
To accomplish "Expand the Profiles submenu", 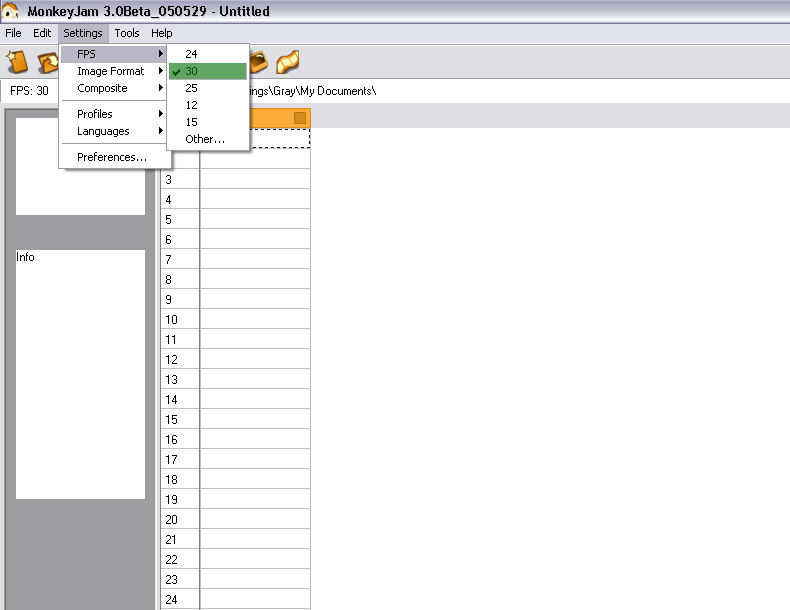I will click(113, 114).
